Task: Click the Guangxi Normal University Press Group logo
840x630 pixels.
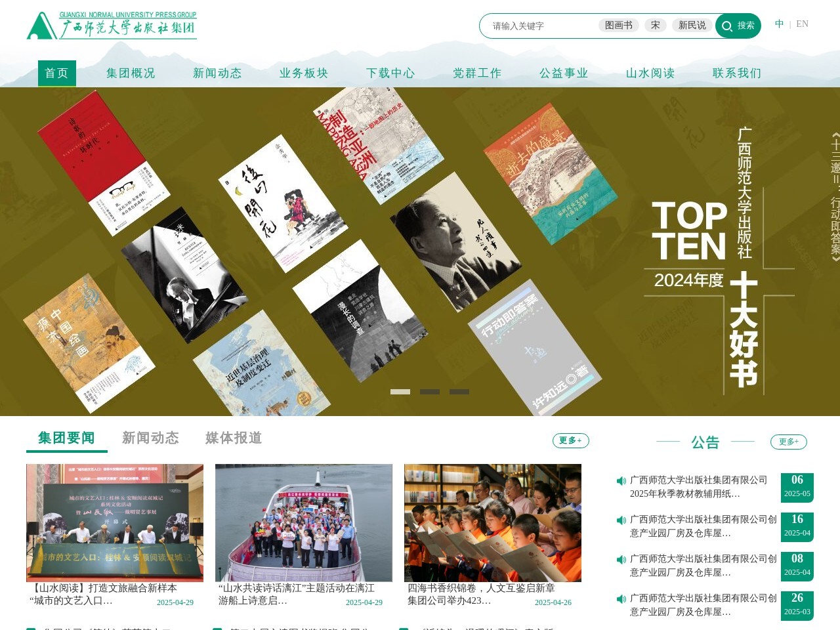Action: tap(112, 26)
